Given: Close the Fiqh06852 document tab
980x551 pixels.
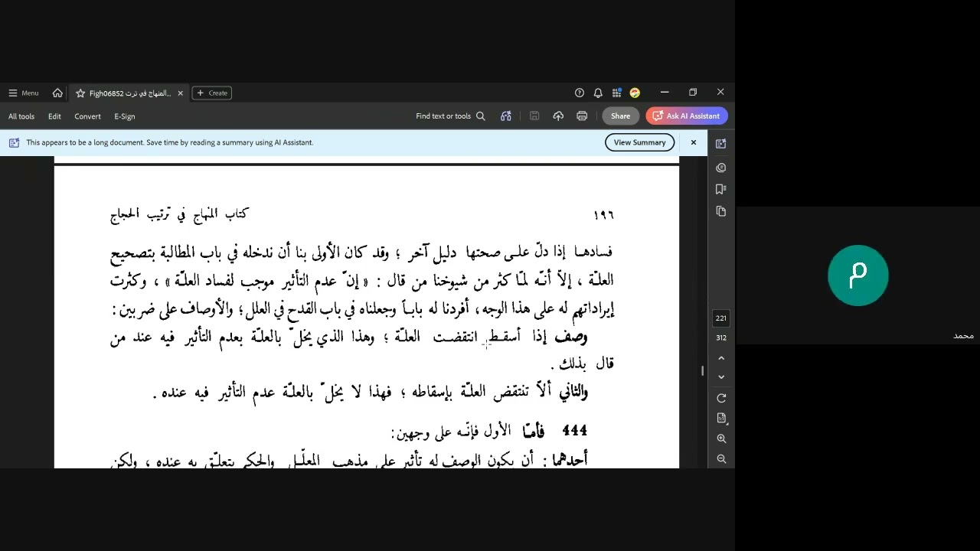Looking at the screenshot, I should [181, 93].
